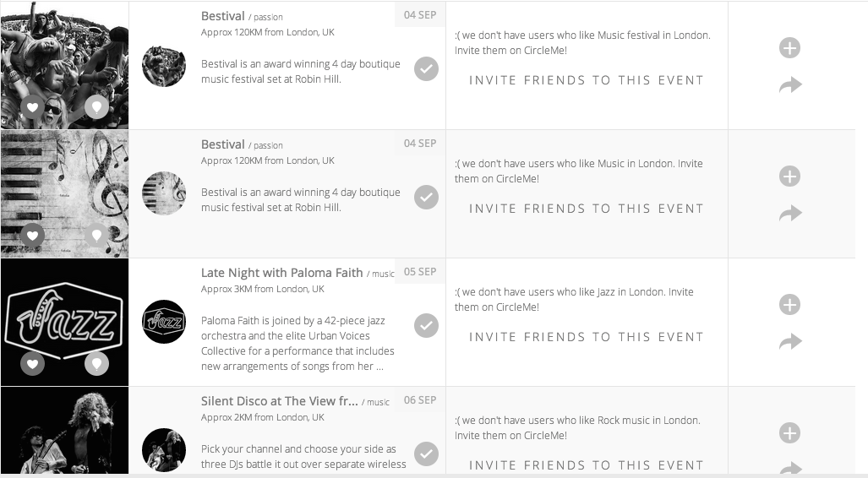Click heart icon on the festival crowd photo
Viewport: 868px width, 478px height.
[32, 107]
